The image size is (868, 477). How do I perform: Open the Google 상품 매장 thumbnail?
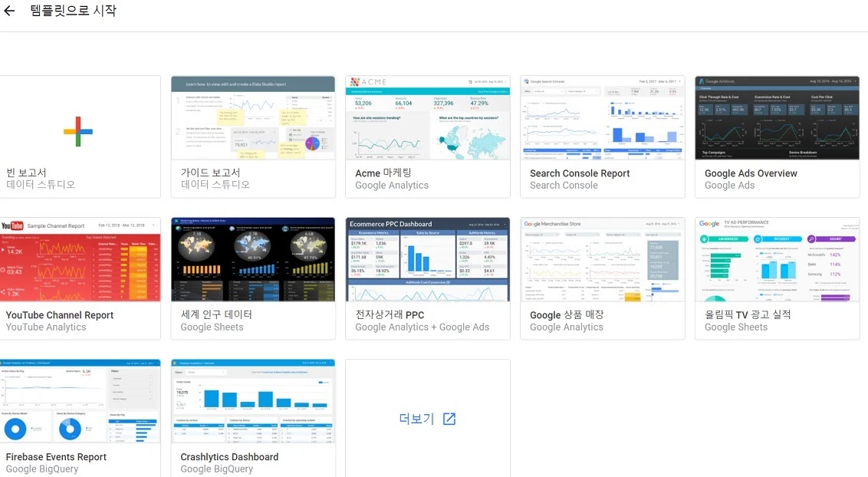click(x=602, y=259)
